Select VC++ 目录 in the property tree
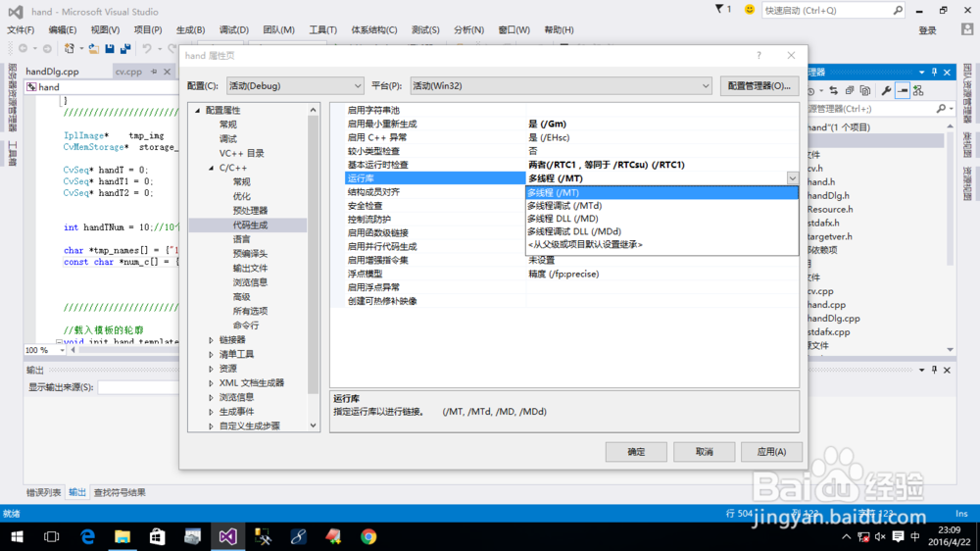 [x=241, y=153]
